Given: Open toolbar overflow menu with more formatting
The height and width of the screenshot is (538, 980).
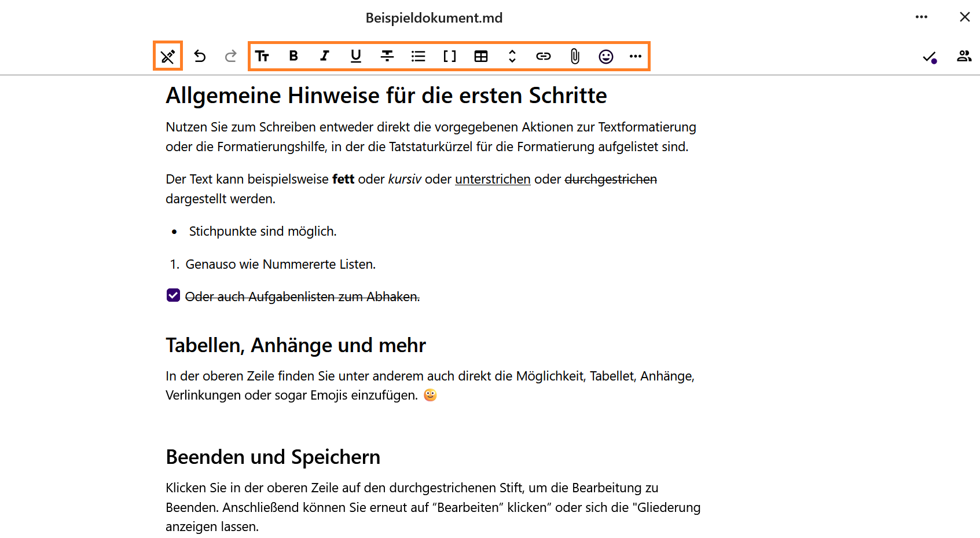Looking at the screenshot, I should (x=636, y=56).
